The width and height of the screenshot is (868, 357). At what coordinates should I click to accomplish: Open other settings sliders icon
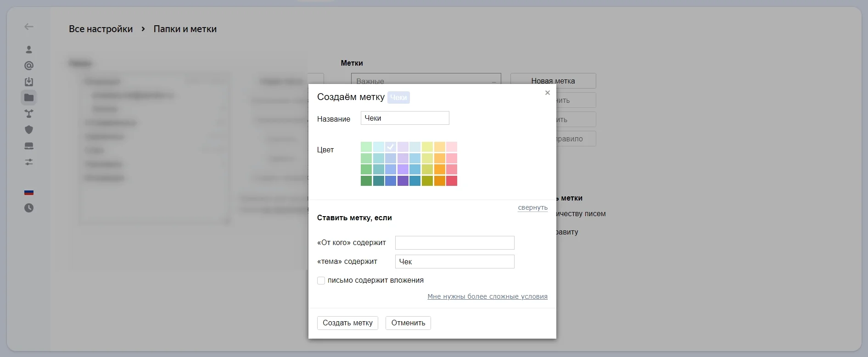[29, 162]
